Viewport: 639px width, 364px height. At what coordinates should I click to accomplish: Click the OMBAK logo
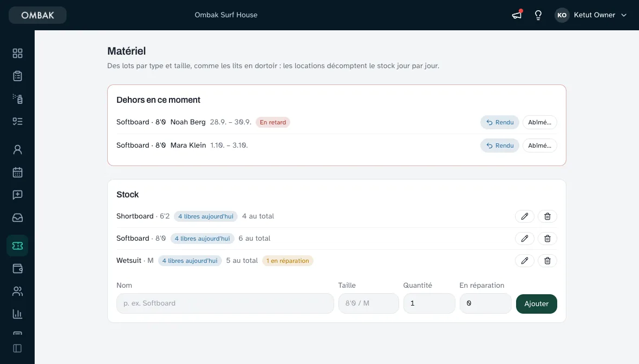point(37,15)
